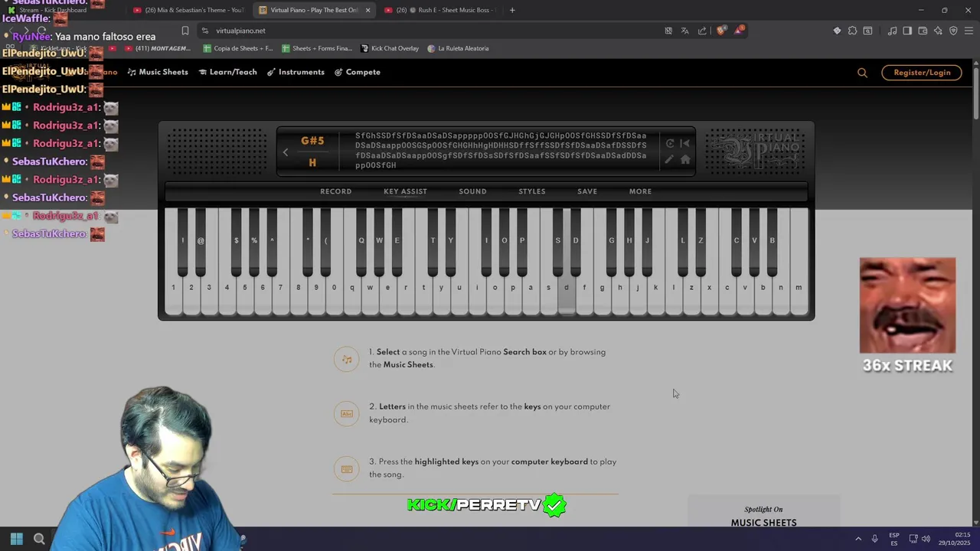Click the translate page icon in address bar
The image size is (980, 551).
(684, 31)
